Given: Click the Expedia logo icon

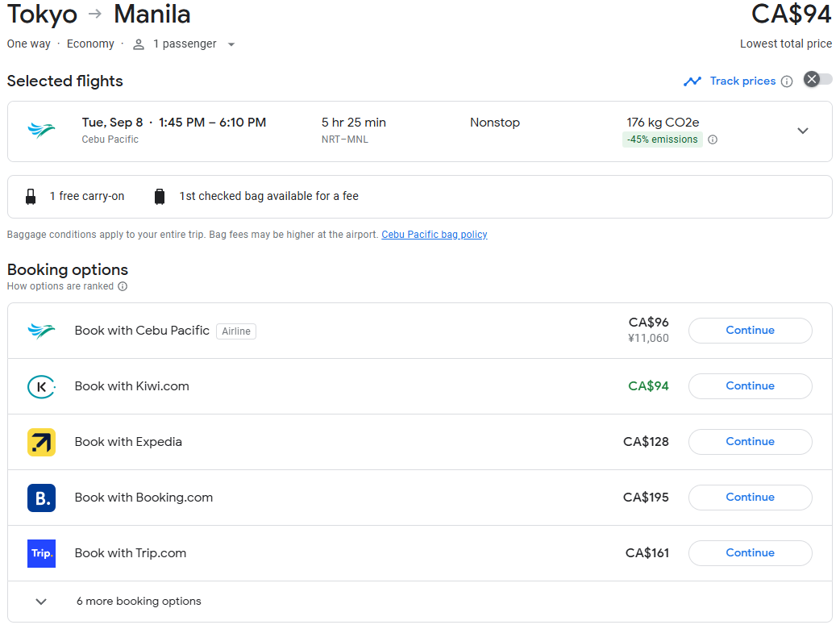Looking at the screenshot, I should pyautogui.click(x=41, y=443).
